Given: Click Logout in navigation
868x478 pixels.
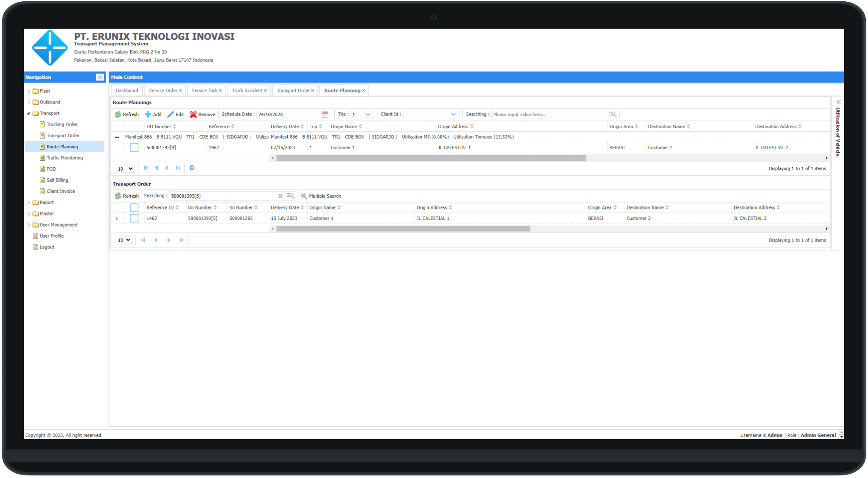Looking at the screenshot, I should pyautogui.click(x=47, y=247).
